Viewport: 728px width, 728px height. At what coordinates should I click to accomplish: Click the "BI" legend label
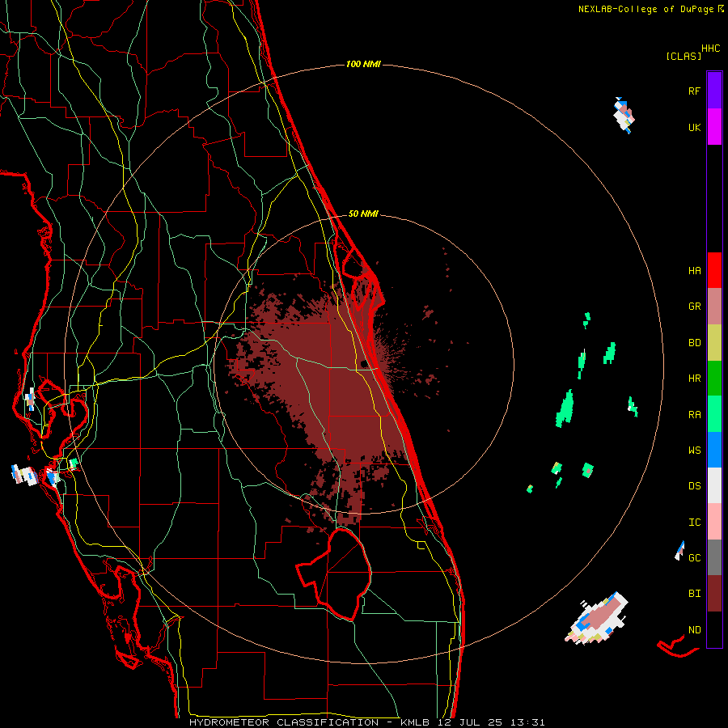pyautogui.click(x=694, y=594)
